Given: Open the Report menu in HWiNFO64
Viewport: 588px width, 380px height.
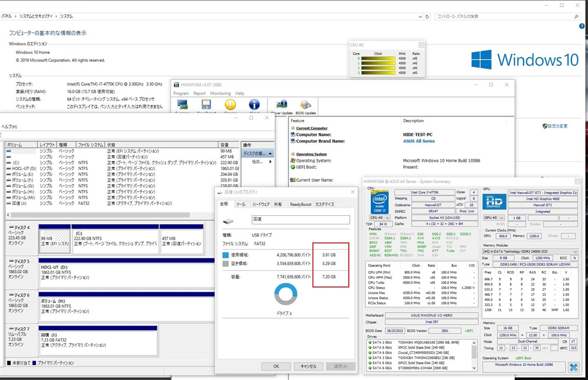Looking at the screenshot, I should click(x=199, y=93).
